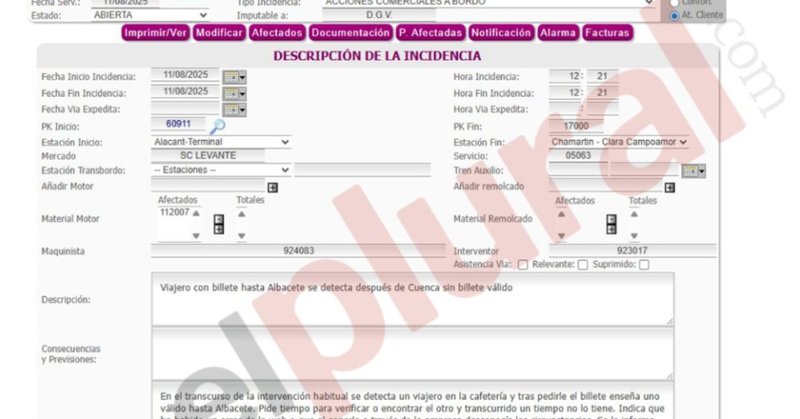
Task: Click the PK Inicio field with 60911
Action: [x=179, y=124]
